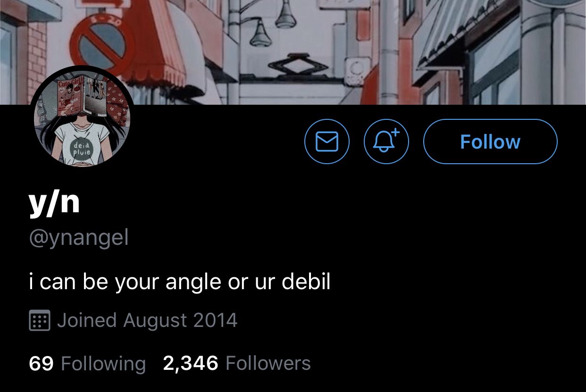Viewport: 586px width, 392px height.
Task: Open the 2,346 Followers list
Action: coord(237,363)
